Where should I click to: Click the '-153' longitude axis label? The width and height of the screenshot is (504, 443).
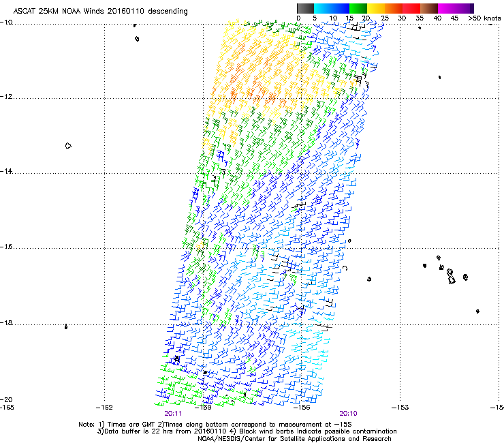(x=400, y=408)
